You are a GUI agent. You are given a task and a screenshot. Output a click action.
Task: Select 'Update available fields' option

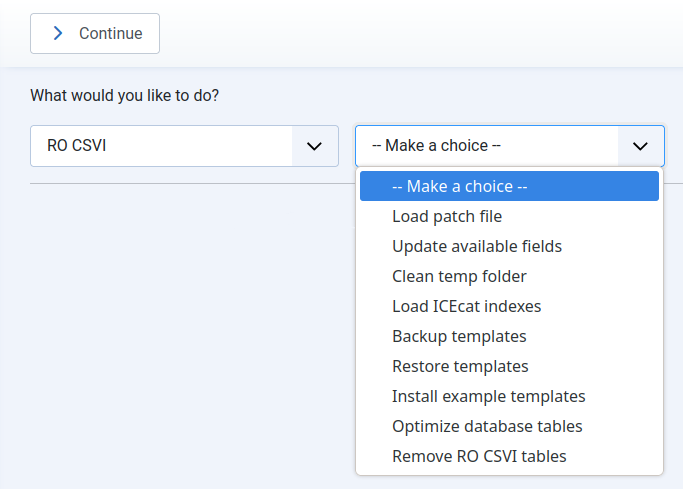(477, 246)
